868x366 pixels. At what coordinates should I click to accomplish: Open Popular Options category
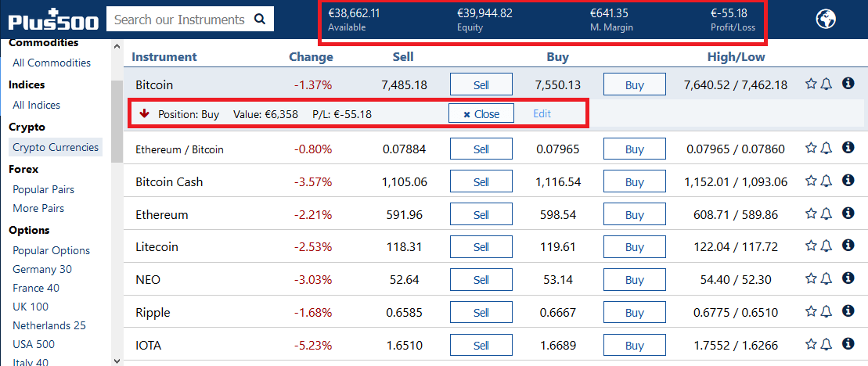51,250
